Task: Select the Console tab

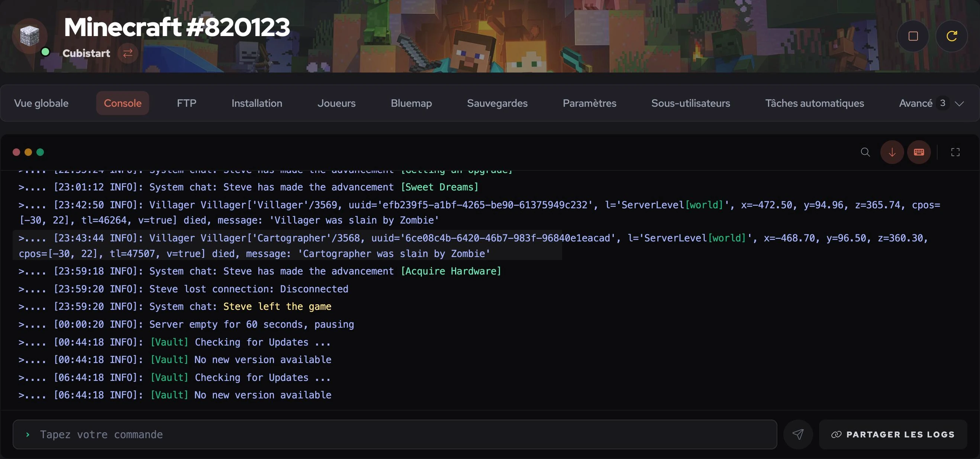Action: (123, 103)
